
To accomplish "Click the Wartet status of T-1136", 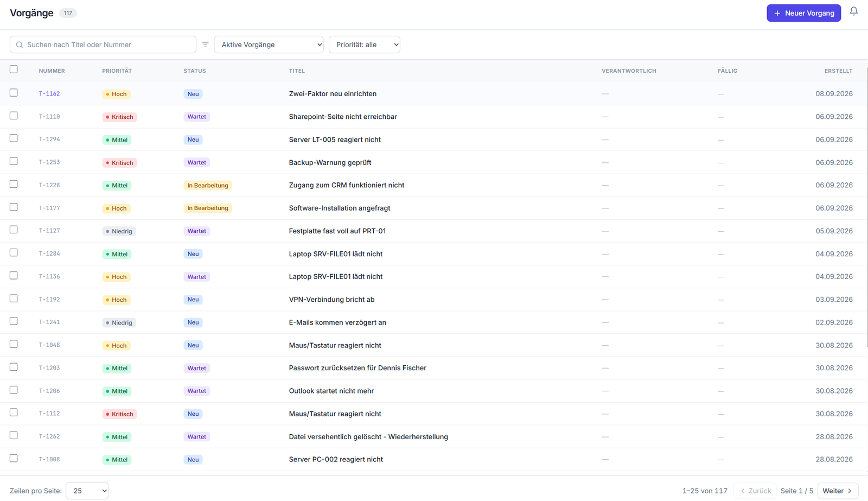I will pyautogui.click(x=196, y=277).
